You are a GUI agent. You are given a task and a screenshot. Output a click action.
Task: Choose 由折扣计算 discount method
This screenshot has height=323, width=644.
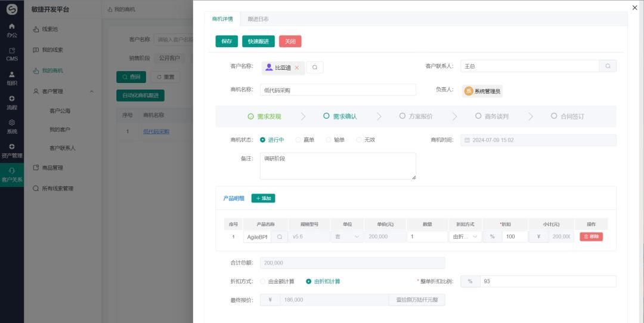pyautogui.click(x=308, y=281)
